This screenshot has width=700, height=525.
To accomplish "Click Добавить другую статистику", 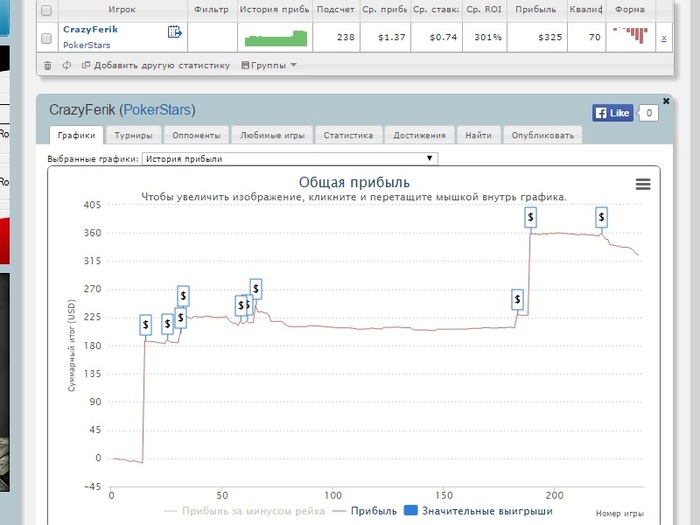I will click(x=156, y=66).
